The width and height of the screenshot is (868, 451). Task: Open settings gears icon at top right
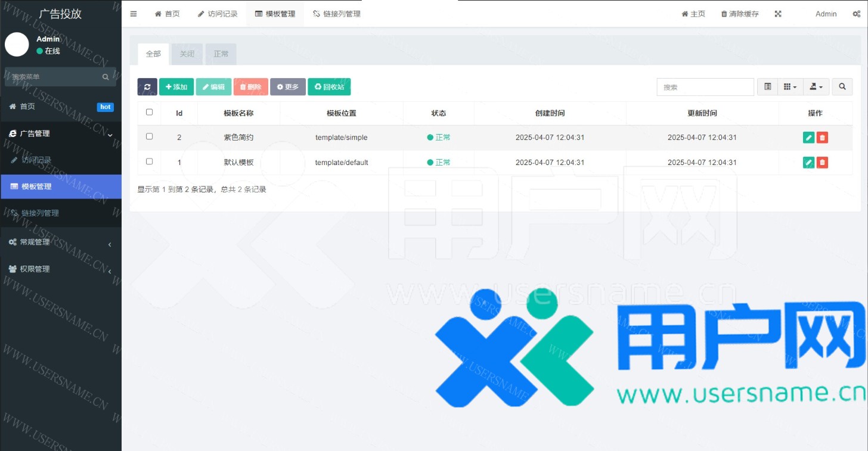point(856,14)
